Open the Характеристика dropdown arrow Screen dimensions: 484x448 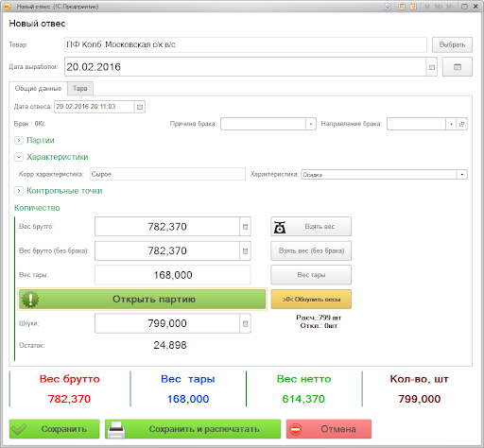click(462, 174)
